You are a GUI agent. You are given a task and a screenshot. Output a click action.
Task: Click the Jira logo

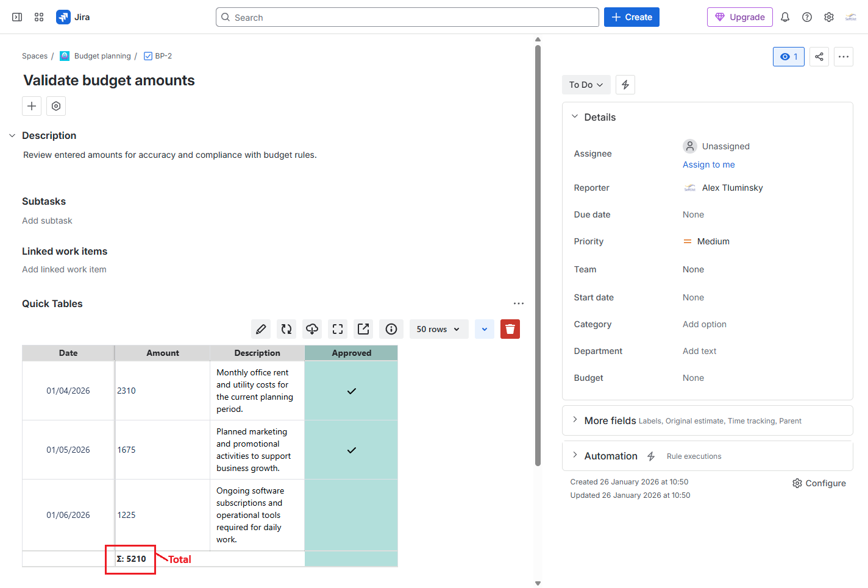73,17
